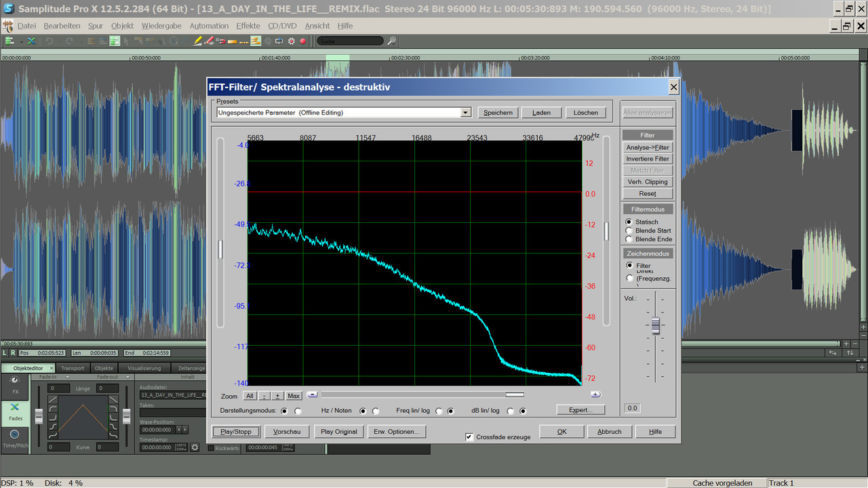Click the Suche search field in the toolbar
868x488 pixels.
350,41
